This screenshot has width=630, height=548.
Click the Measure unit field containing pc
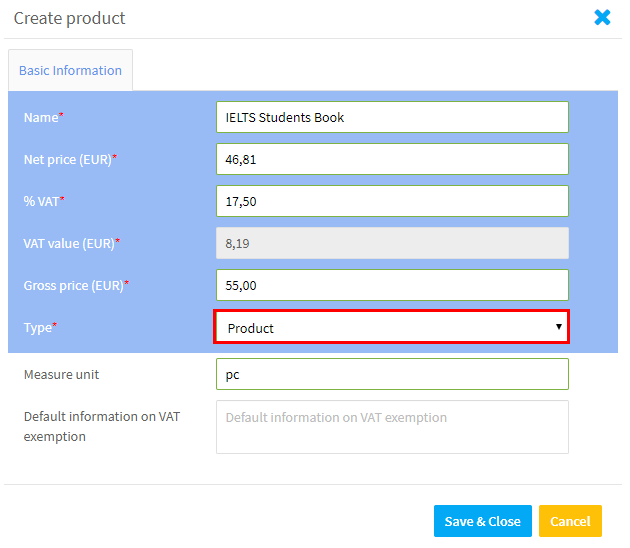pos(392,374)
